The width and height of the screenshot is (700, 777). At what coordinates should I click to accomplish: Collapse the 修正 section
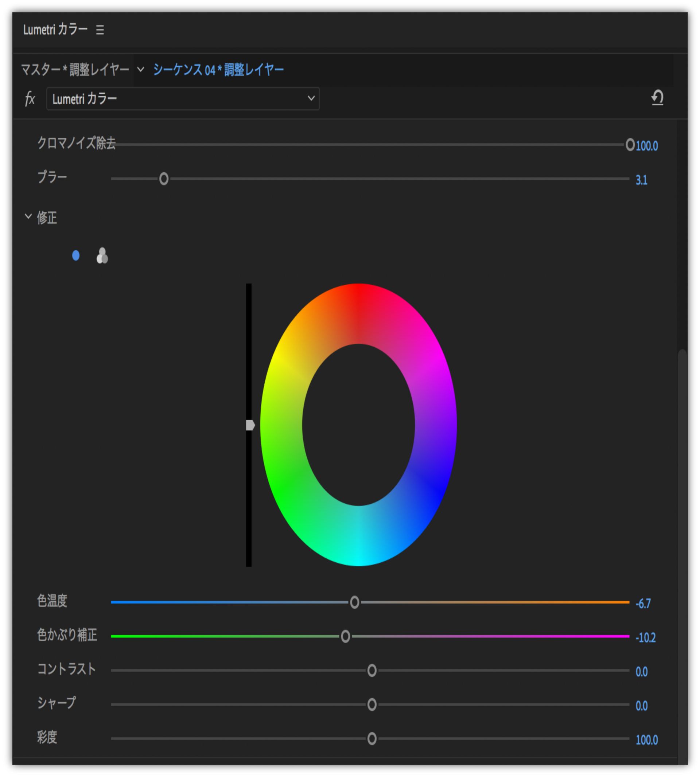coord(28,216)
